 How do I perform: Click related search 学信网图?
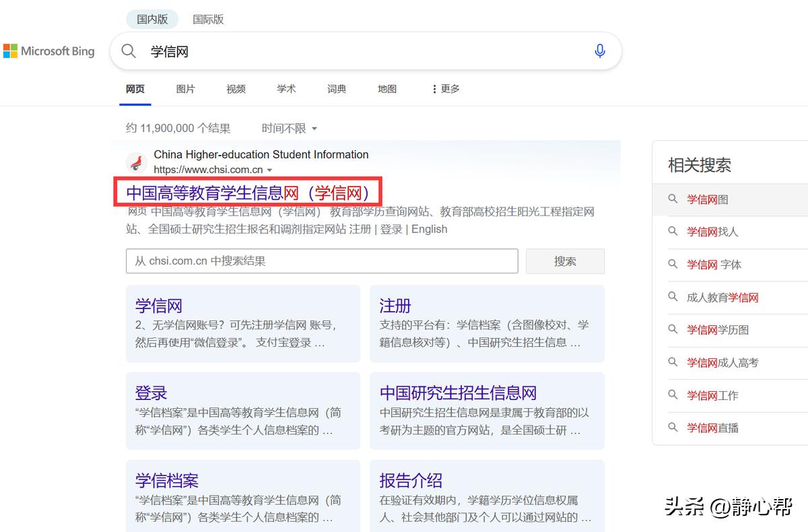tap(708, 199)
